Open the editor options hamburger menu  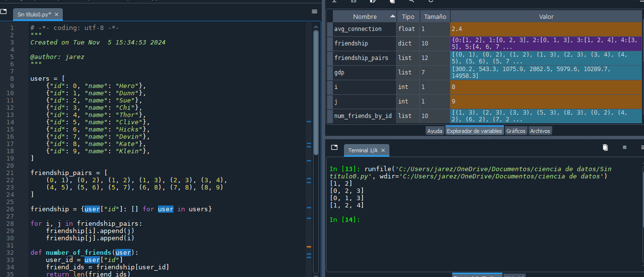pos(315,12)
